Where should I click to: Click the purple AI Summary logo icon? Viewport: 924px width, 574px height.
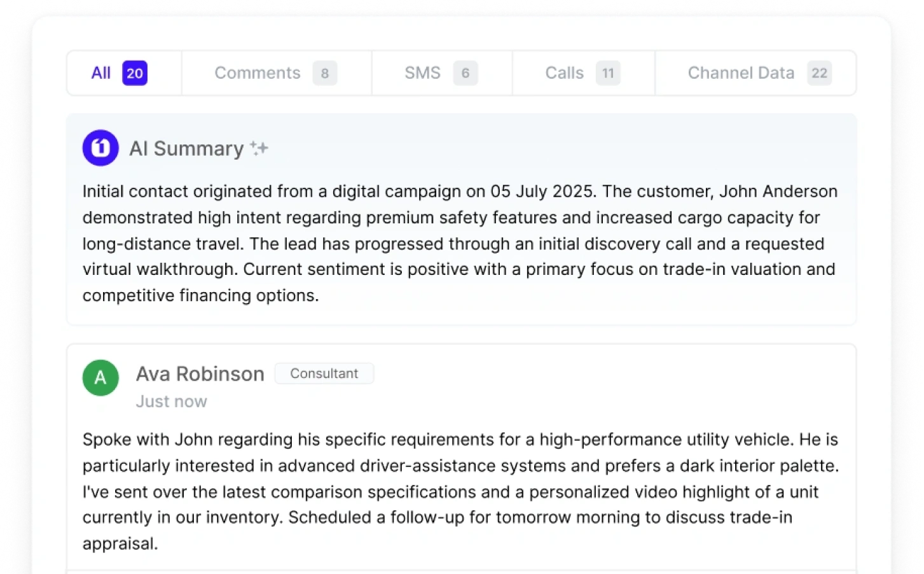click(100, 148)
